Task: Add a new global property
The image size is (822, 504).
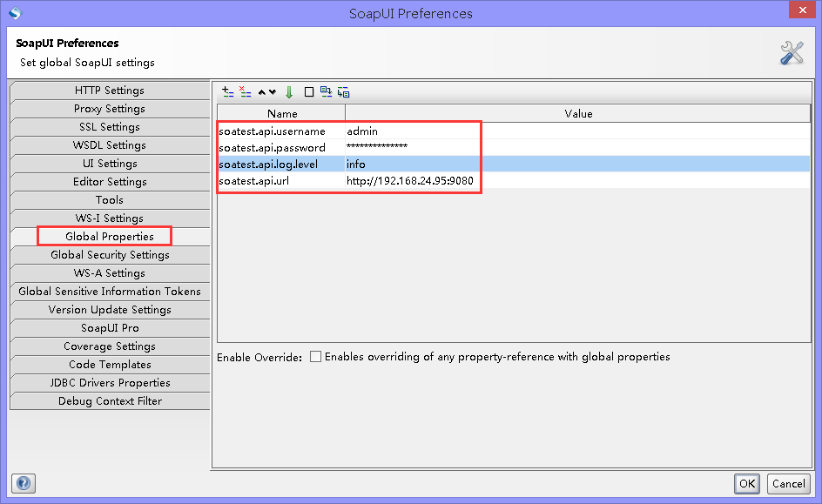Action: coord(227,92)
